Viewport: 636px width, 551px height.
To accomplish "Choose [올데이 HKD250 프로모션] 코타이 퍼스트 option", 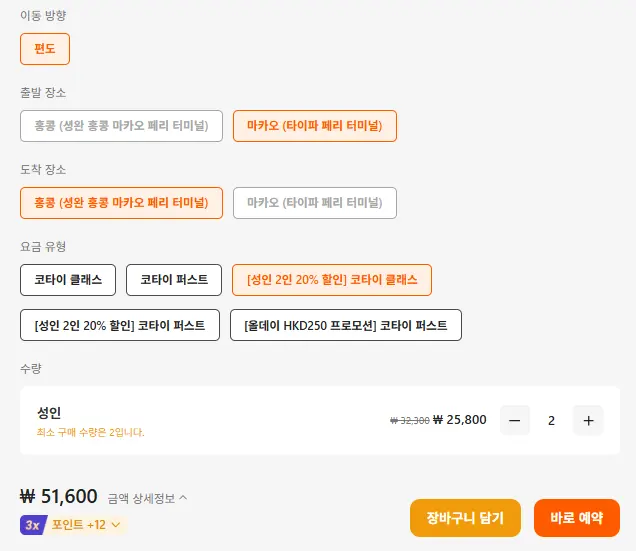I will [x=346, y=325].
